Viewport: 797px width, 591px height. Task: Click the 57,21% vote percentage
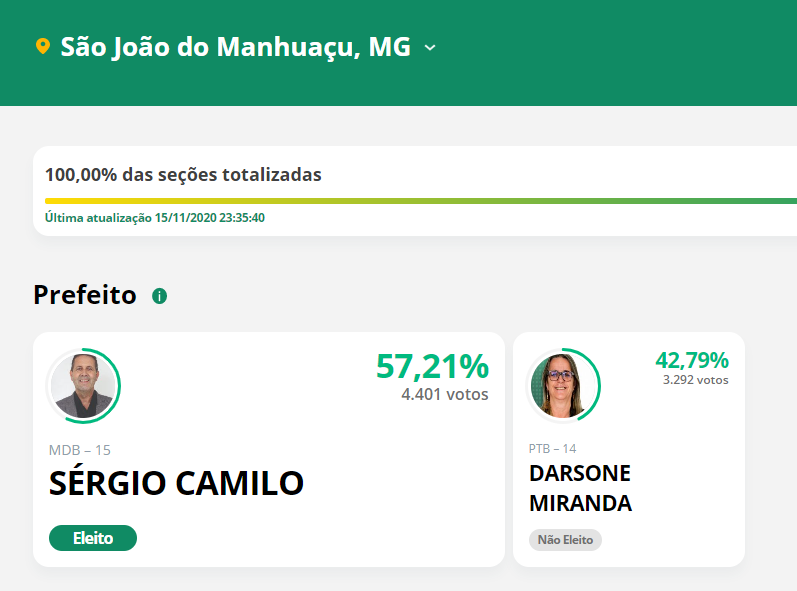tap(433, 366)
